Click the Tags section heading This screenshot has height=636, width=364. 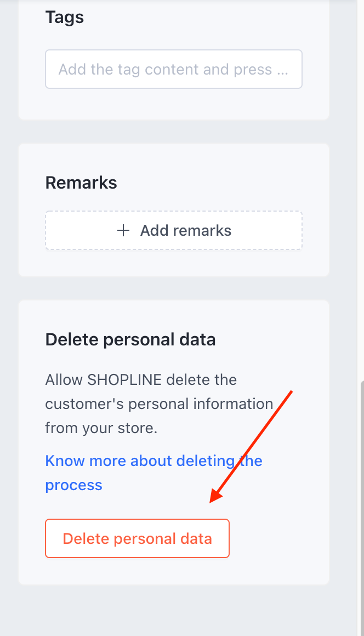(65, 18)
